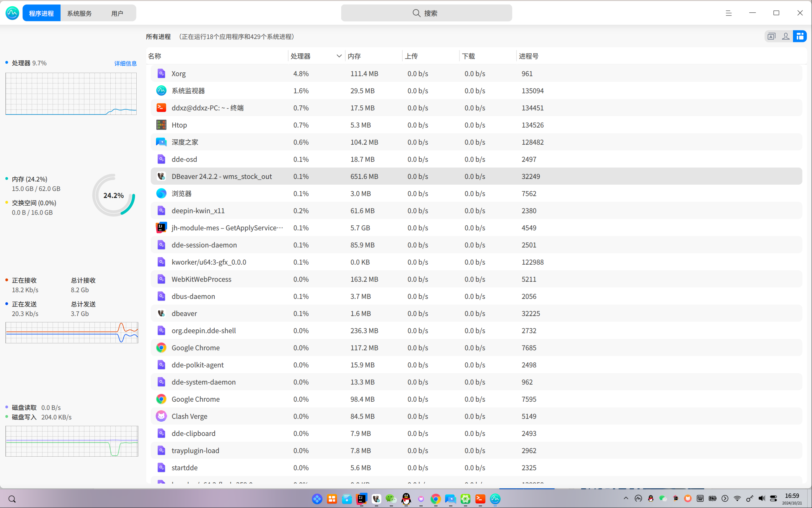Select the 深度之家 process row
The height and width of the screenshot is (508, 812).
tap(476, 142)
